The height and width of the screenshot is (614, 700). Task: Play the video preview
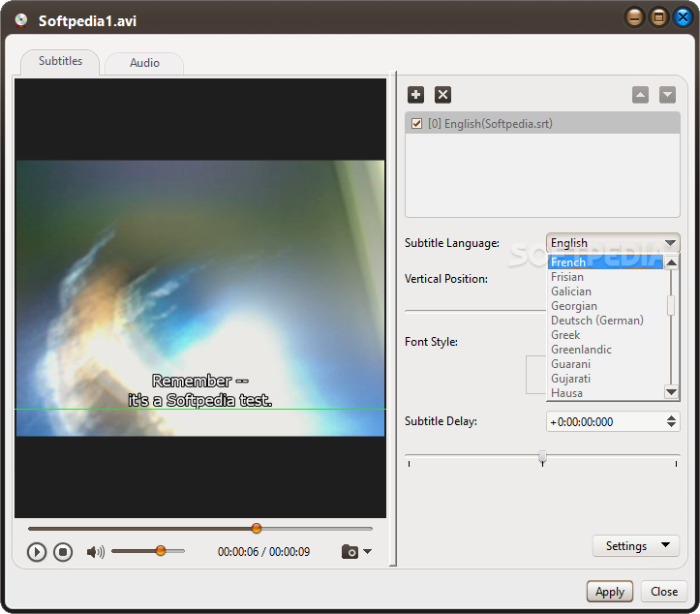pos(37,552)
